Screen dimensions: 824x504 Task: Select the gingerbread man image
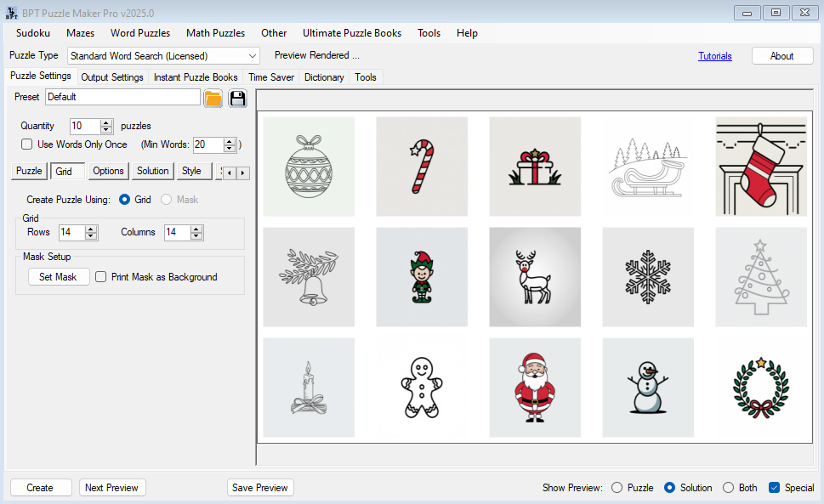click(422, 388)
